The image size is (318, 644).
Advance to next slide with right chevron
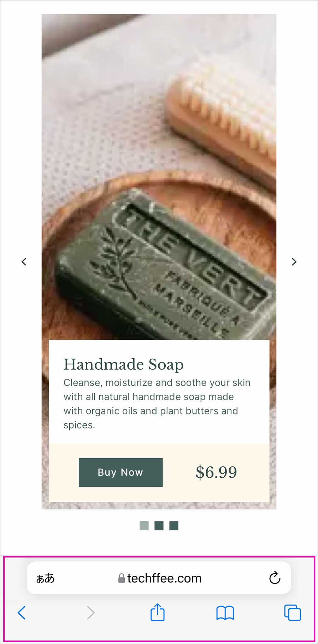coord(294,262)
